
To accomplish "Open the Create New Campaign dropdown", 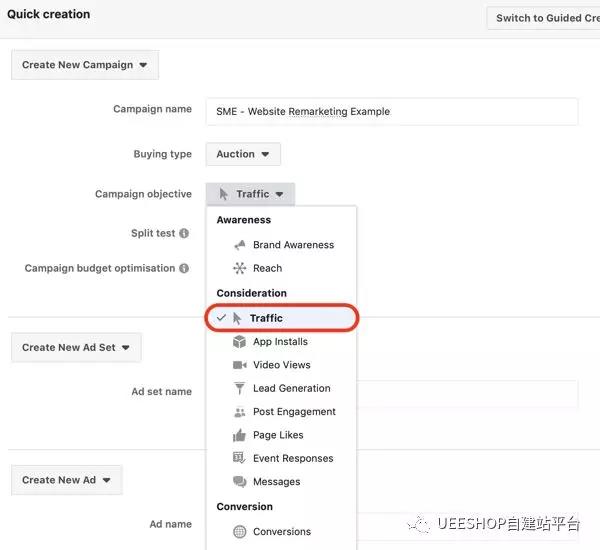I will tap(84, 65).
